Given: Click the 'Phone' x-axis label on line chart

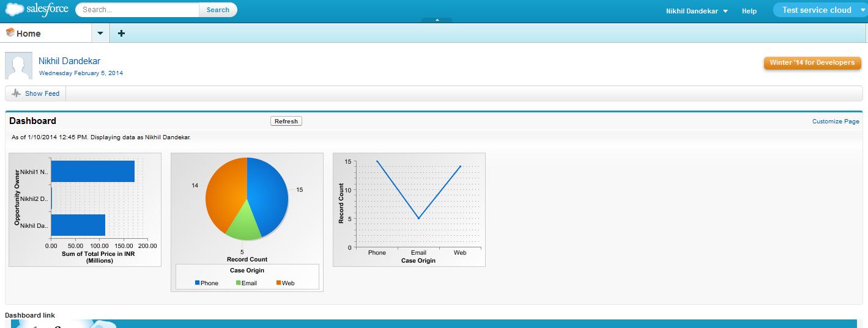Looking at the screenshot, I should click(x=377, y=253).
